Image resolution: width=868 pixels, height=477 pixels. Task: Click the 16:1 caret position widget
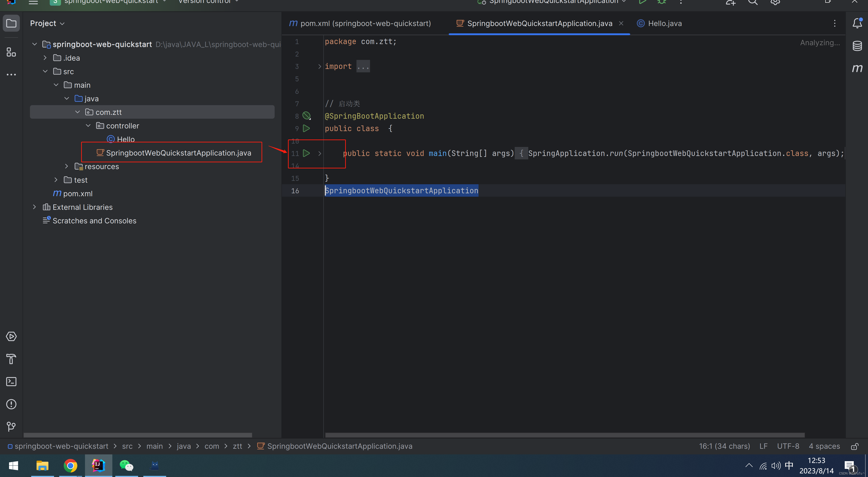[x=724, y=446]
